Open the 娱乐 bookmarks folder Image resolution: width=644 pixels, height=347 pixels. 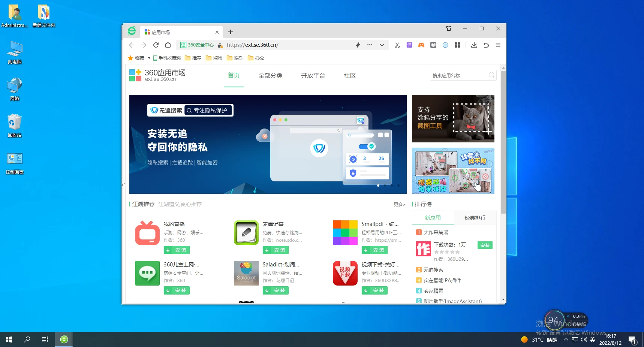point(235,58)
